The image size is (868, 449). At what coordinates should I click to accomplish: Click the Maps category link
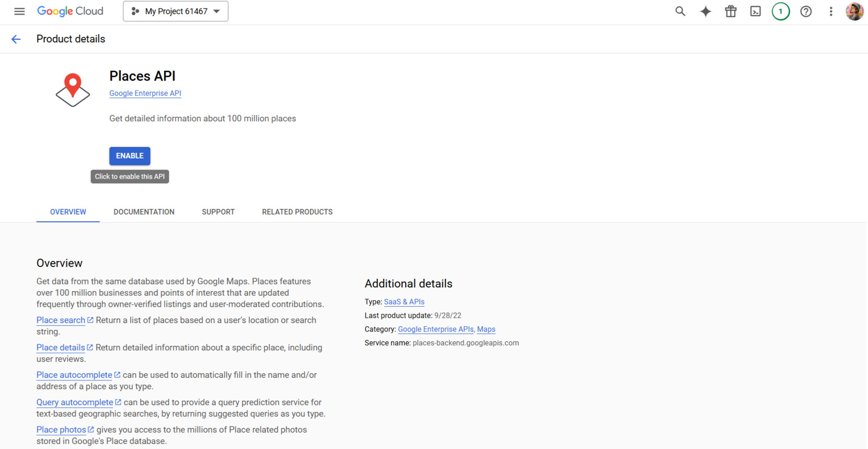coord(486,329)
